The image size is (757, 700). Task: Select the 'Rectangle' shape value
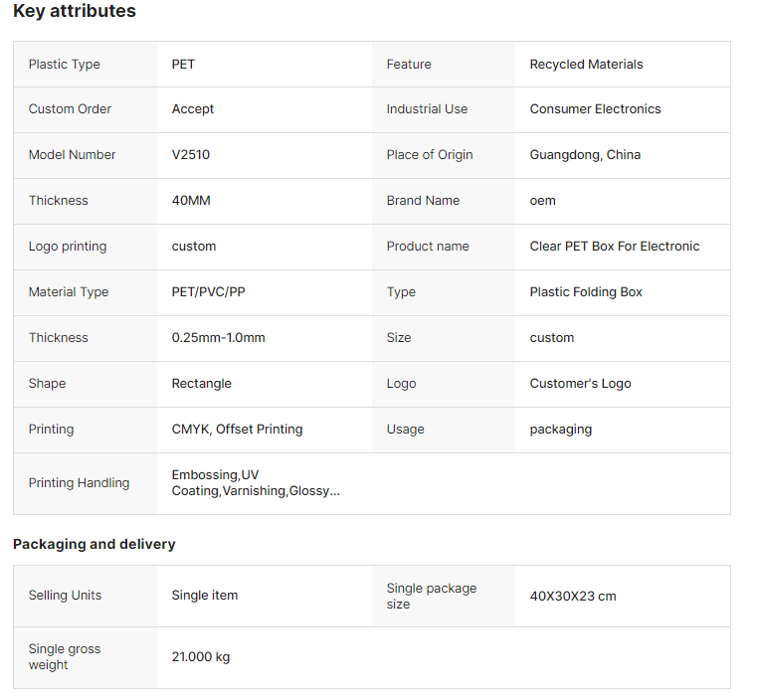click(201, 384)
